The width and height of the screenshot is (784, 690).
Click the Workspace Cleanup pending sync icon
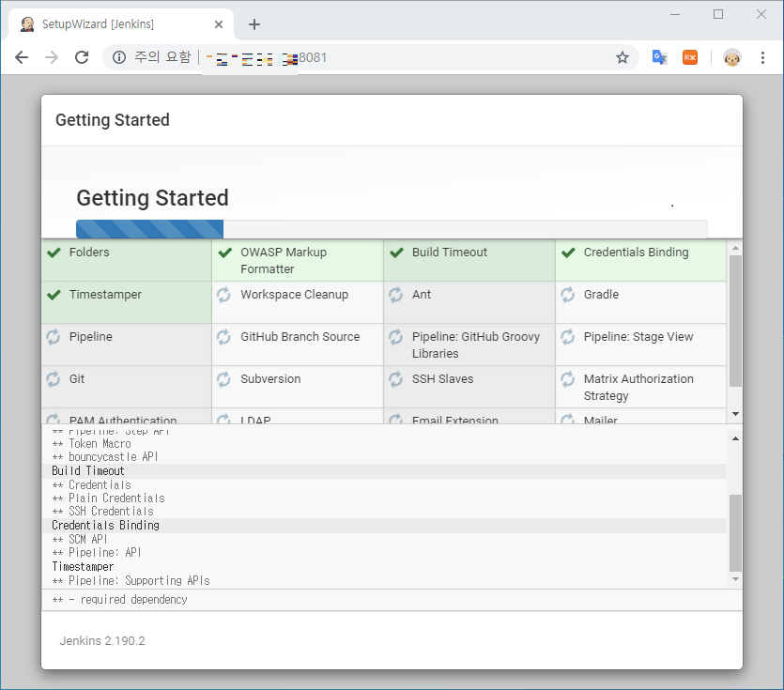pyautogui.click(x=224, y=295)
